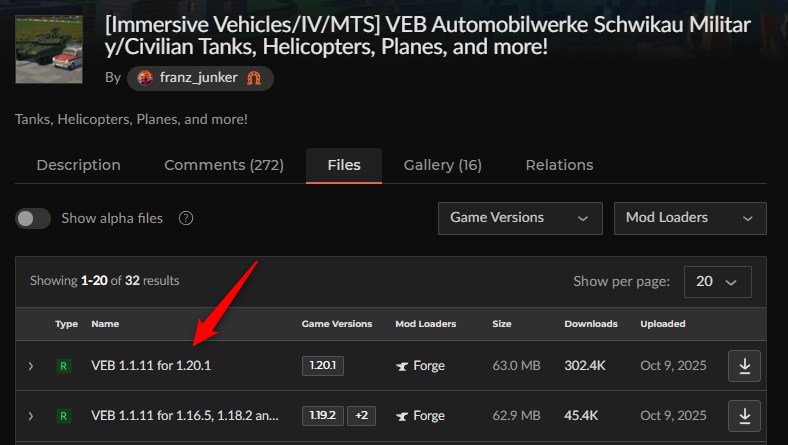
Task: Click the Forge anvil icon in the 1.20.1 row
Action: point(402,366)
